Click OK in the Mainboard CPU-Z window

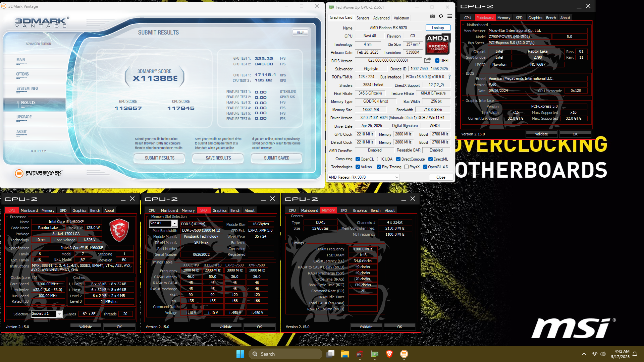[x=575, y=134]
